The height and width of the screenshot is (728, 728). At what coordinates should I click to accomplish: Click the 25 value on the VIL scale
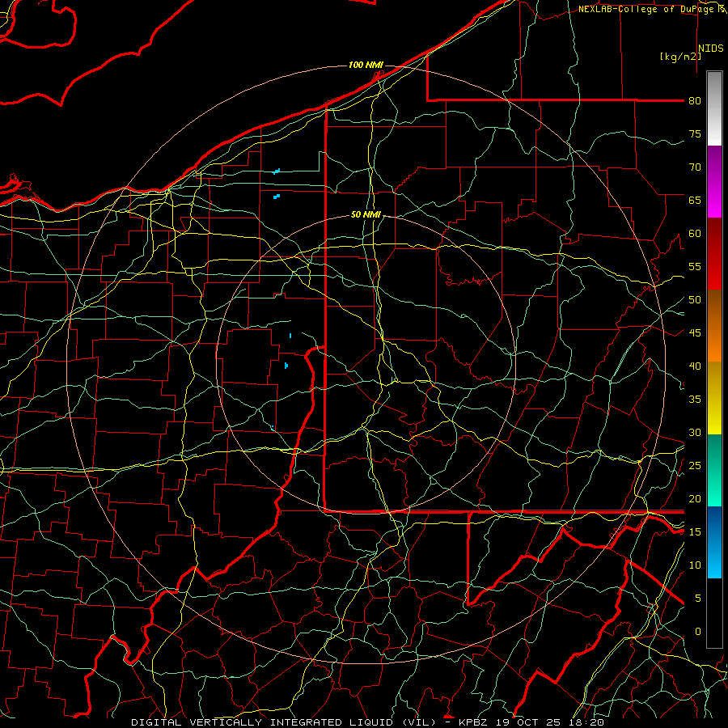click(x=695, y=466)
